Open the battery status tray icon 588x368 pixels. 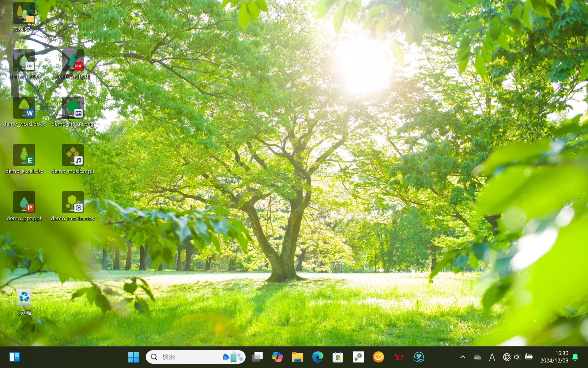[x=529, y=357]
